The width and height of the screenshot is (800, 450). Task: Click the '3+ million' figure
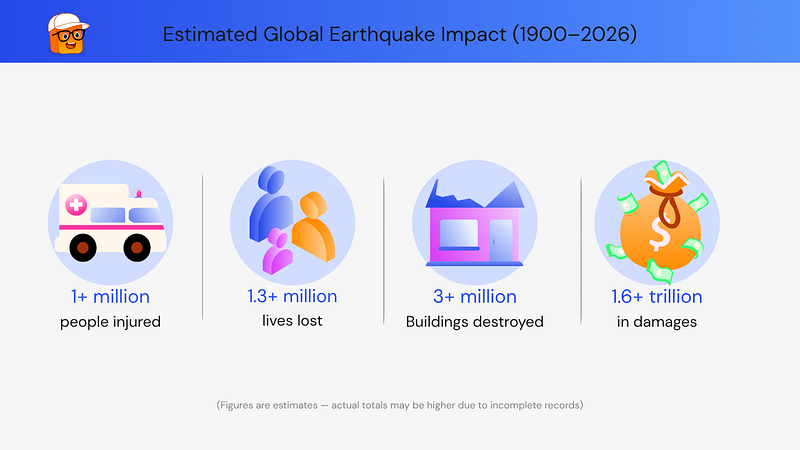(x=475, y=296)
